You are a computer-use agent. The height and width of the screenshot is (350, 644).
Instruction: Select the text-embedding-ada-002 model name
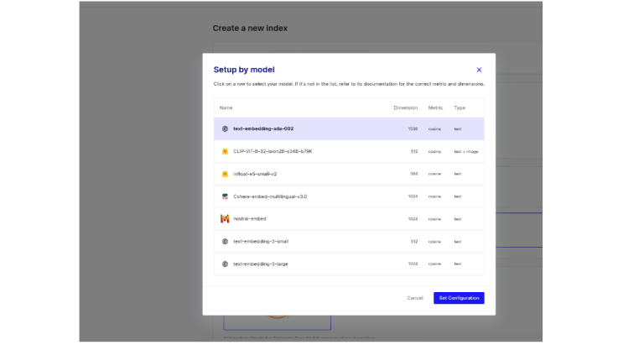(263, 129)
